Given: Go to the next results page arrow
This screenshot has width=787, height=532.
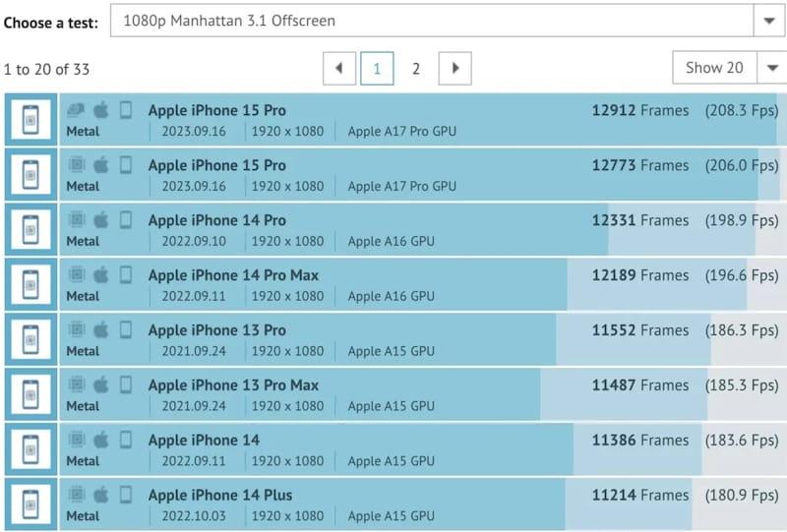Looking at the screenshot, I should tap(454, 68).
